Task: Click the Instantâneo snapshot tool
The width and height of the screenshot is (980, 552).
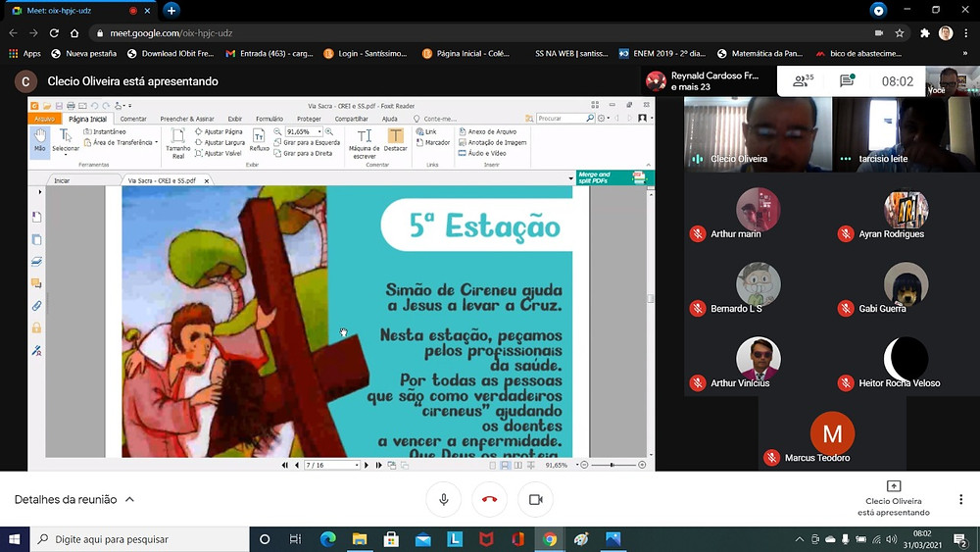Action: coord(105,132)
